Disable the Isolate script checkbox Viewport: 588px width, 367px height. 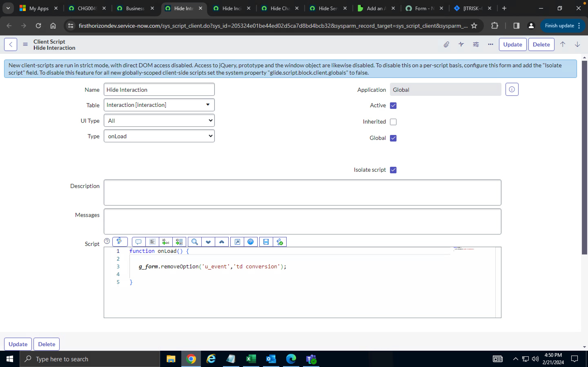coord(393,170)
